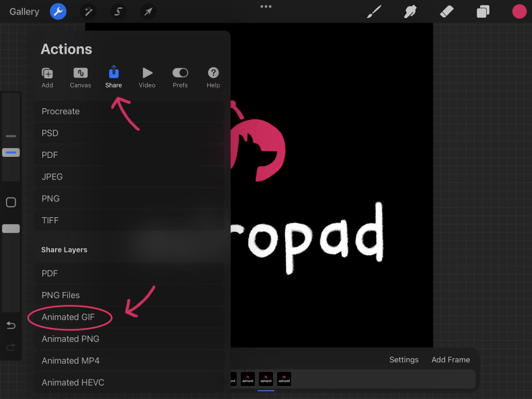Image resolution: width=532 pixels, height=399 pixels.
Task: Open the Adjustments magic wand menu
Action: [88, 11]
